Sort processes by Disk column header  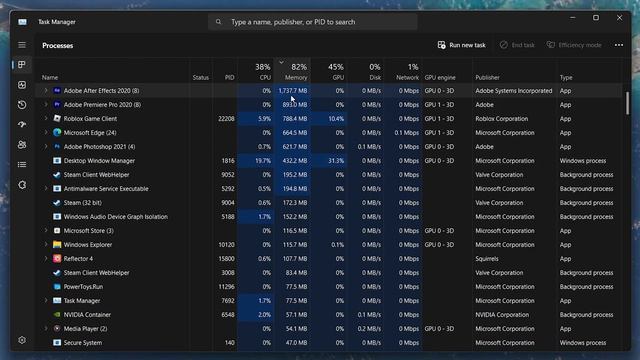(x=366, y=71)
